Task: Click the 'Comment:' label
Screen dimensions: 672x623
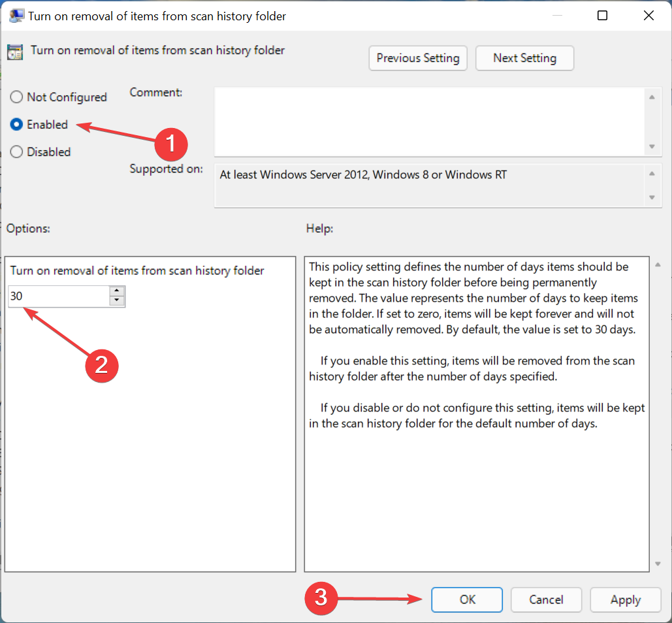Action: pos(156,93)
